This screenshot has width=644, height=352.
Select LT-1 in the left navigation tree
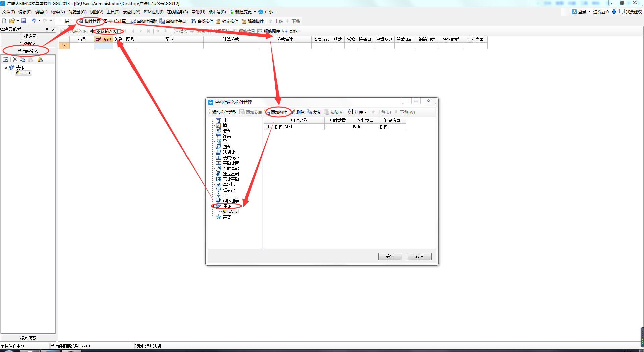point(26,73)
